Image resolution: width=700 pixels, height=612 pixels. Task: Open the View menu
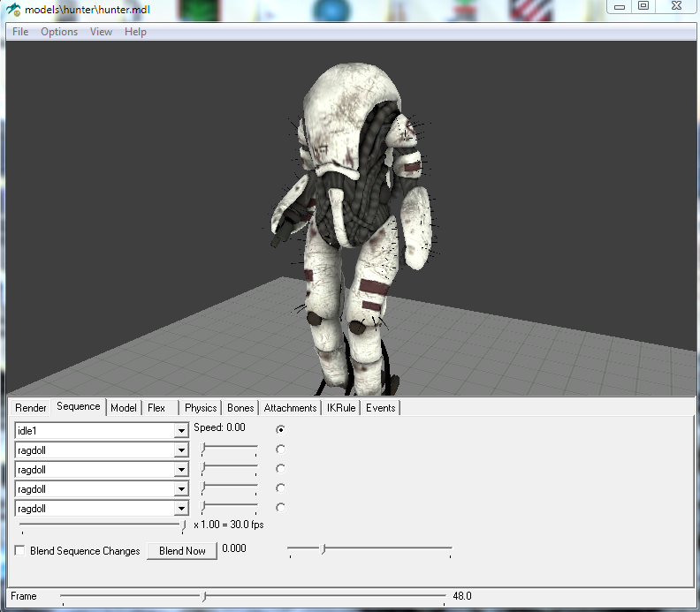tap(101, 32)
